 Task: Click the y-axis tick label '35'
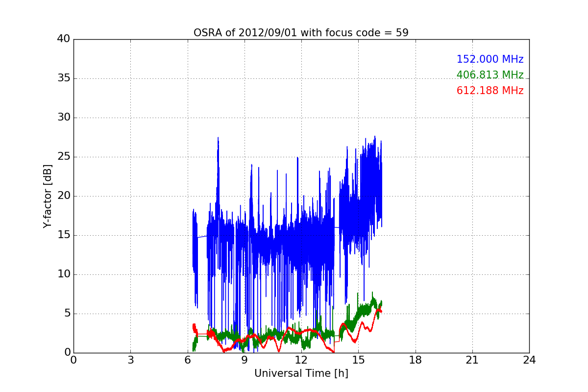[x=64, y=78]
